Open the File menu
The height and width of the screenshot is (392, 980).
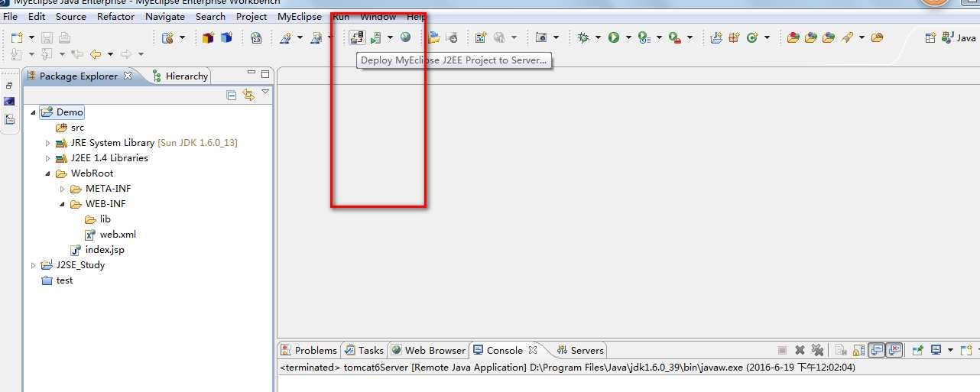pyautogui.click(x=11, y=16)
